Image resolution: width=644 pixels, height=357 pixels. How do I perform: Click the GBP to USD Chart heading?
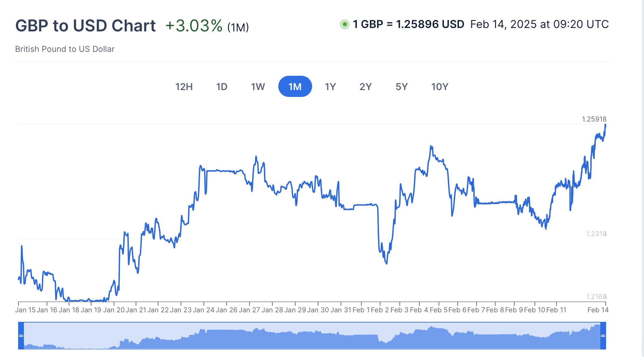tap(85, 26)
